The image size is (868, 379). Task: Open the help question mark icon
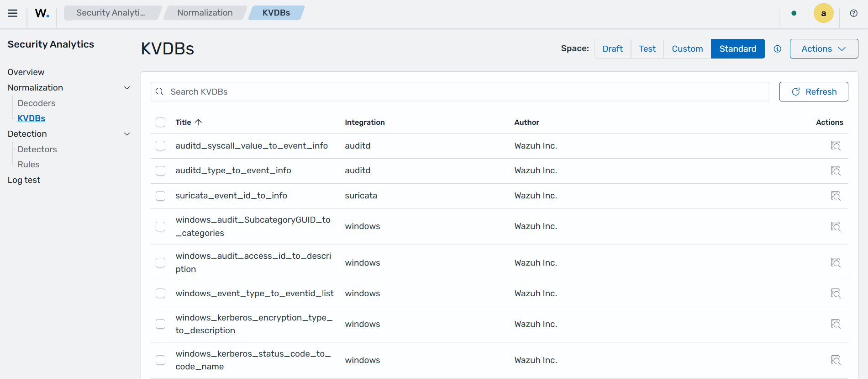(854, 13)
